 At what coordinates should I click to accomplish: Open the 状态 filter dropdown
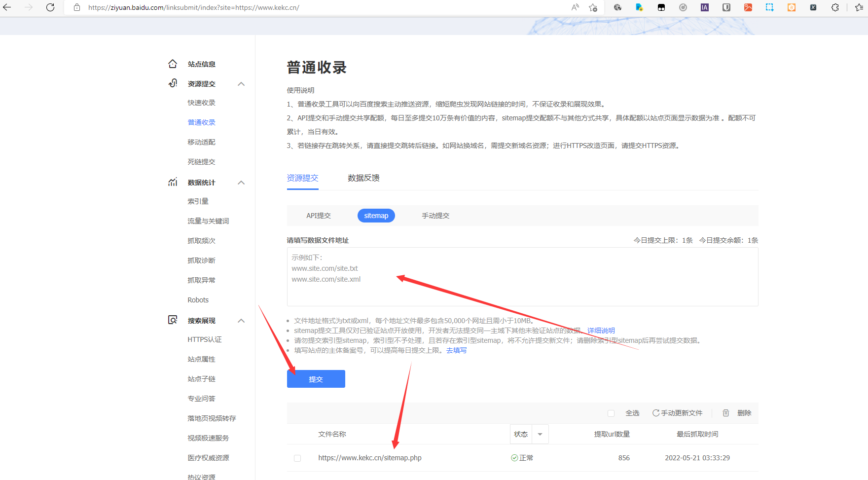tap(540, 434)
